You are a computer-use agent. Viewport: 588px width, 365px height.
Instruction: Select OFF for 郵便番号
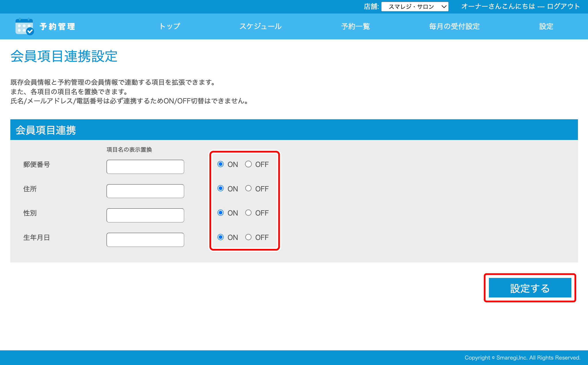248,164
